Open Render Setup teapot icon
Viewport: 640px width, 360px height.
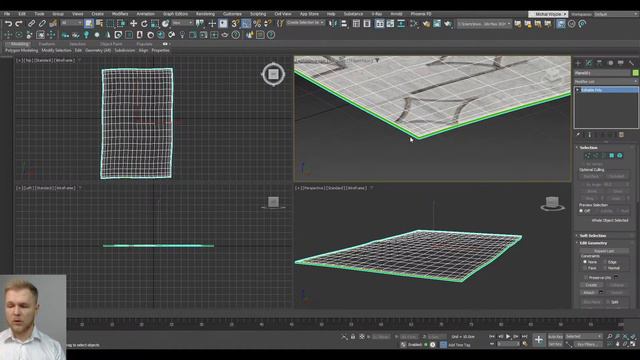426,24
